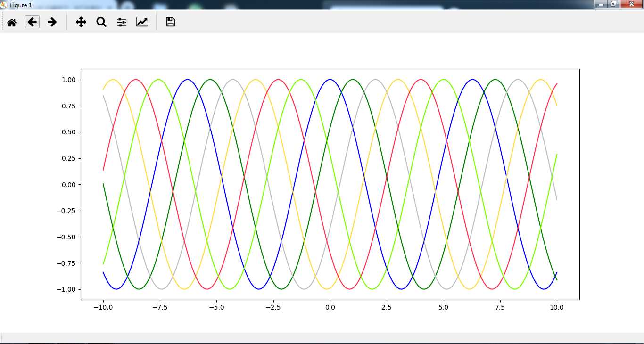This screenshot has height=344, width=644.
Task: Click y-axis tick label 0.50
Action: point(69,132)
